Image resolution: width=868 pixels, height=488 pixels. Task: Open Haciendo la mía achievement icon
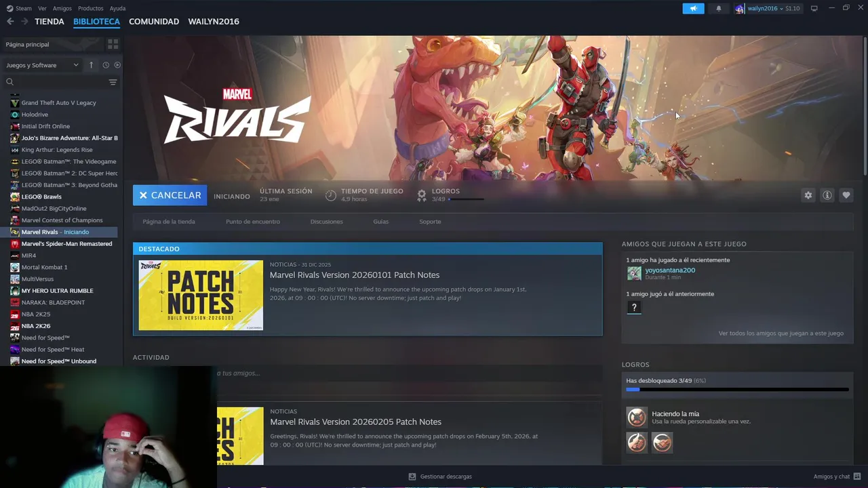point(637,417)
